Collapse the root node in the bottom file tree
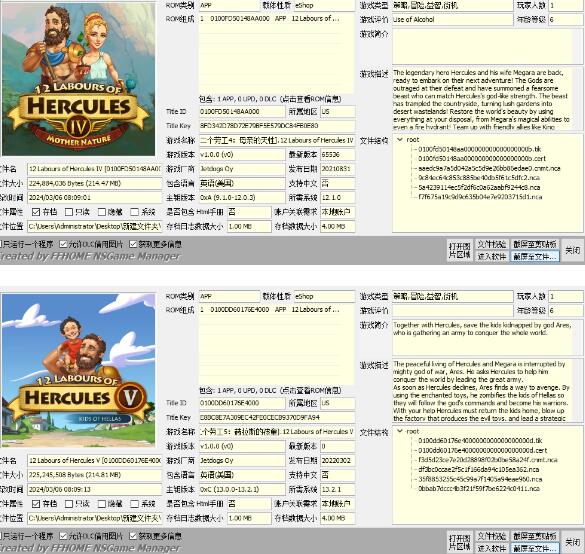The width and height of the screenshot is (585, 554). click(x=400, y=431)
